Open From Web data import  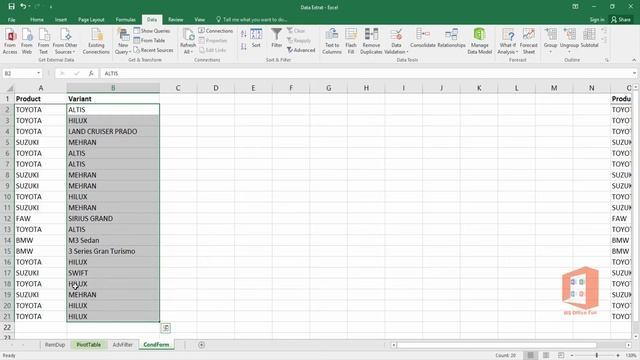(x=27, y=41)
